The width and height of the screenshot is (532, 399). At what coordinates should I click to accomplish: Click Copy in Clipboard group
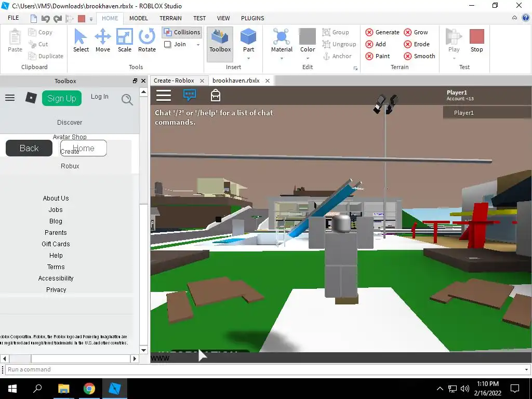pyautogui.click(x=41, y=32)
